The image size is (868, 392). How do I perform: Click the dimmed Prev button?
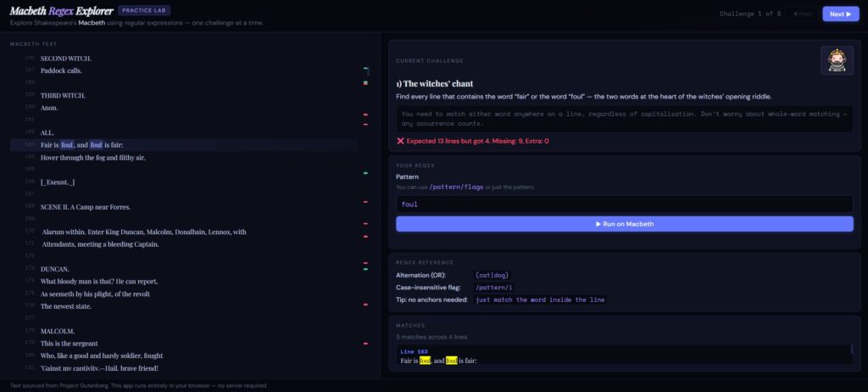[x=802, y=14]
